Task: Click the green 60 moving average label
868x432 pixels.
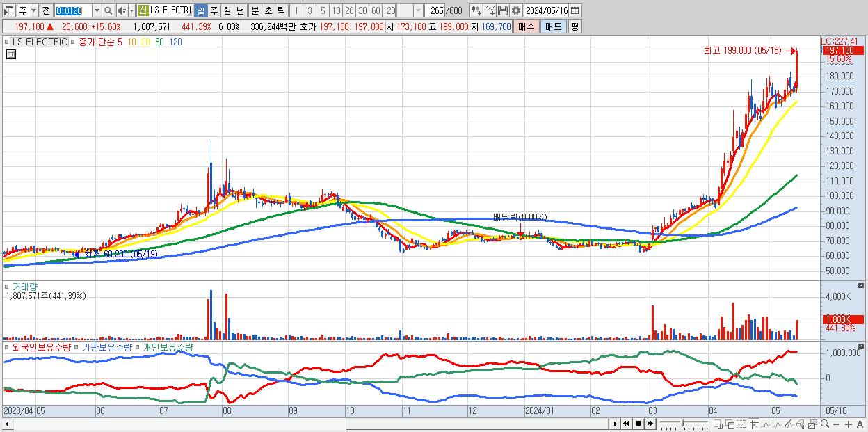Action: [160, 42]
